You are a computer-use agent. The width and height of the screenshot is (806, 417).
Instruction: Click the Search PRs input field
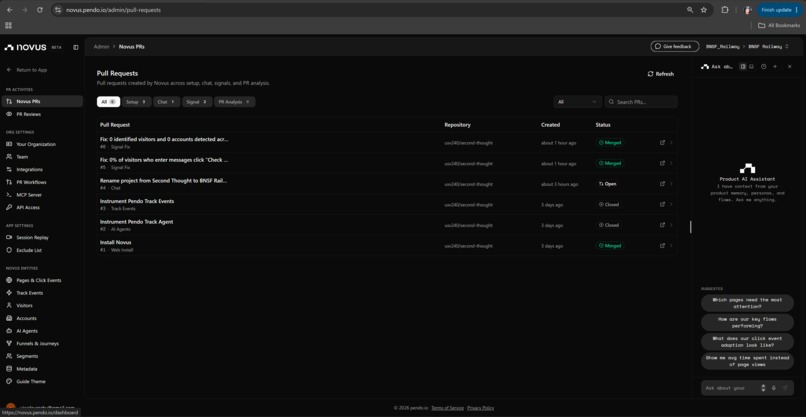point(641,102)
